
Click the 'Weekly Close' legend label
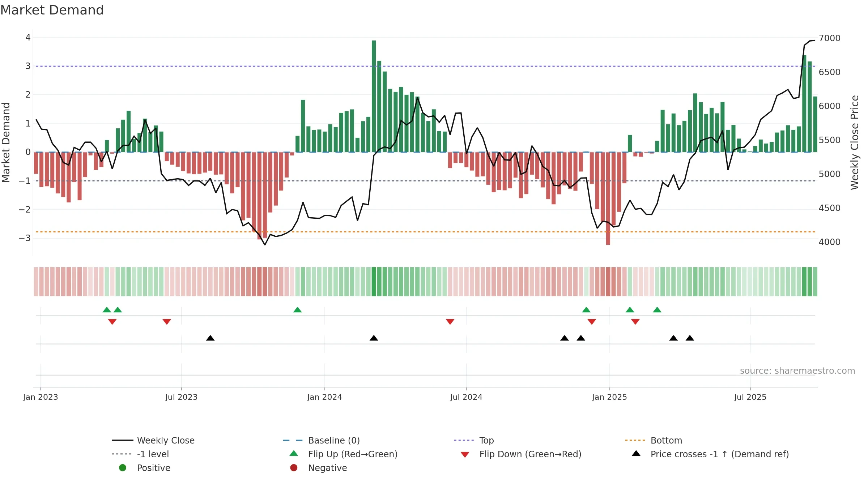[x=166, y=440]
